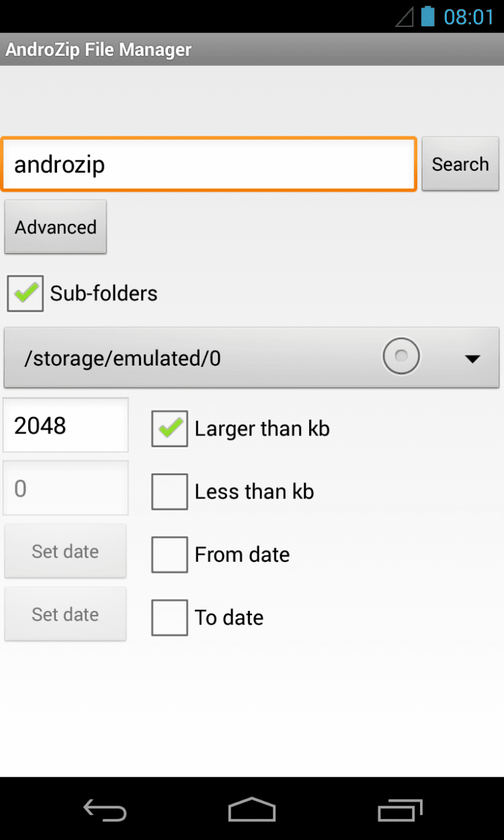The width and height of the screenshot is (504, 840).
Task: Uncheck the Sub-folders checkbox
Action: coord(26,294)
